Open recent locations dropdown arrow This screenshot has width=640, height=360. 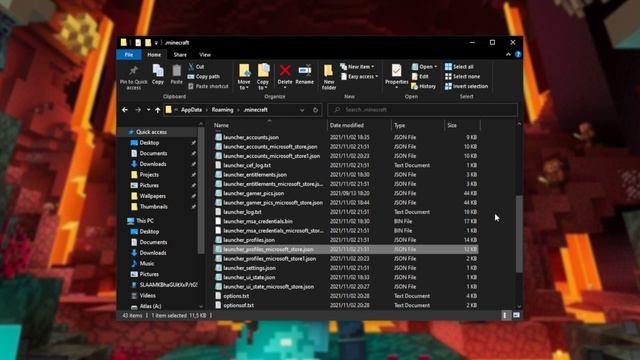point(148,110)
